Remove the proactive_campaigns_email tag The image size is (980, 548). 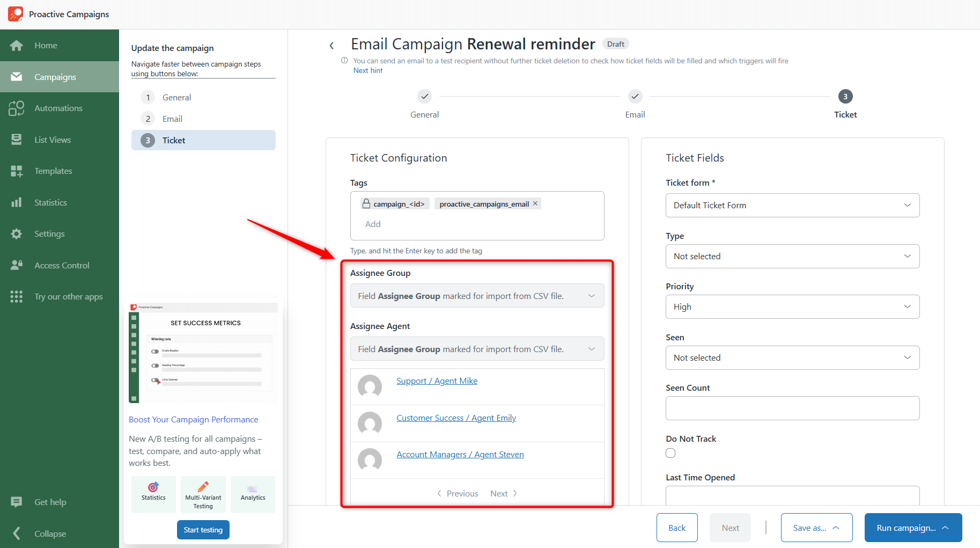pyautogui.click(x=535, y=203)
